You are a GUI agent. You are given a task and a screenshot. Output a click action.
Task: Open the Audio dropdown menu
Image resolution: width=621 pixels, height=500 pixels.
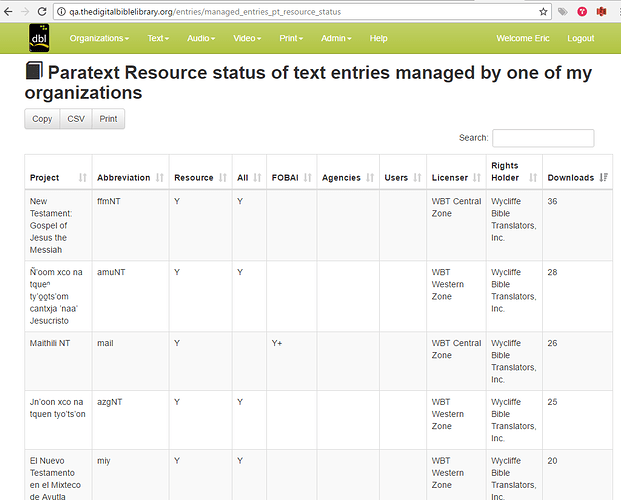(x=201, y=38)
